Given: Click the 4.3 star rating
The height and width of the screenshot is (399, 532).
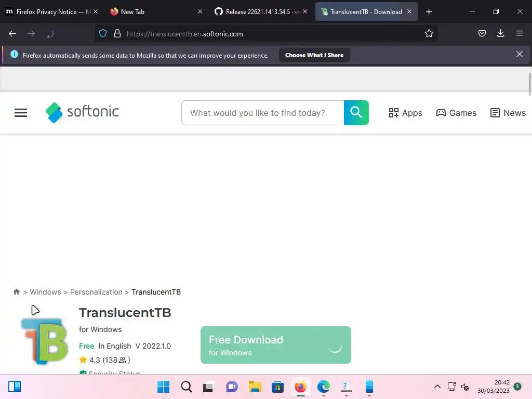Looking at the screenshot, I should coord(104,360).
